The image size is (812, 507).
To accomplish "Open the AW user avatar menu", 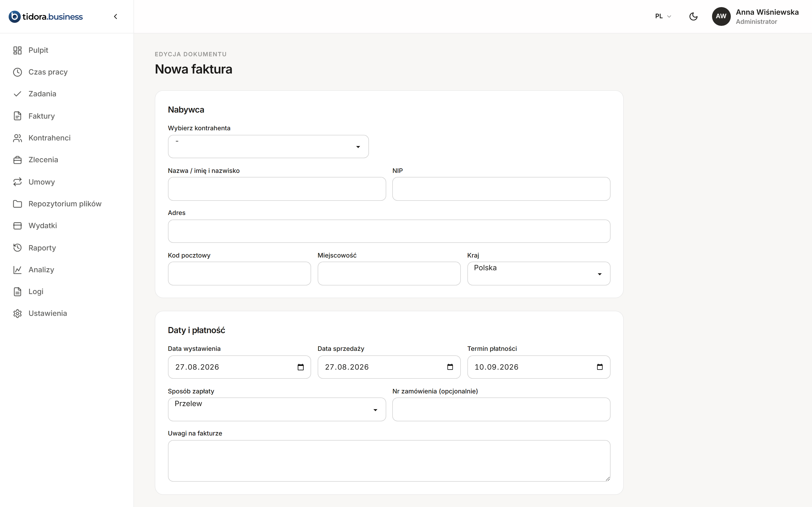I will pos(721,16).
